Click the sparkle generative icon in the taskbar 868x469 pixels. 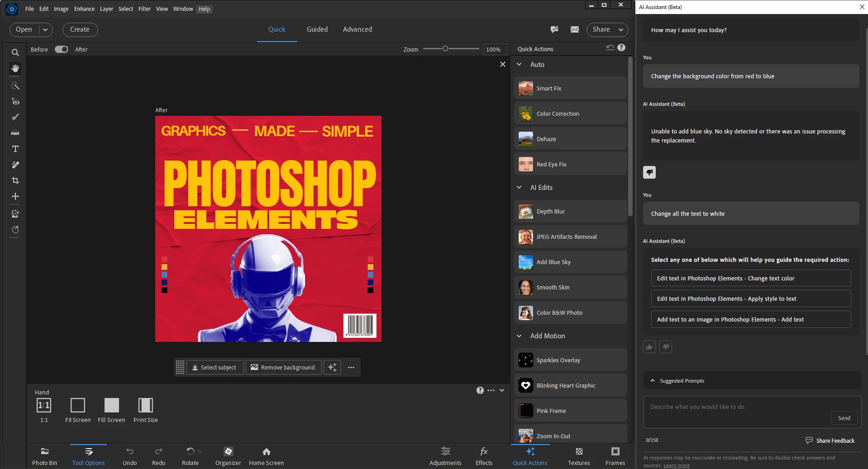pos(332,367)
